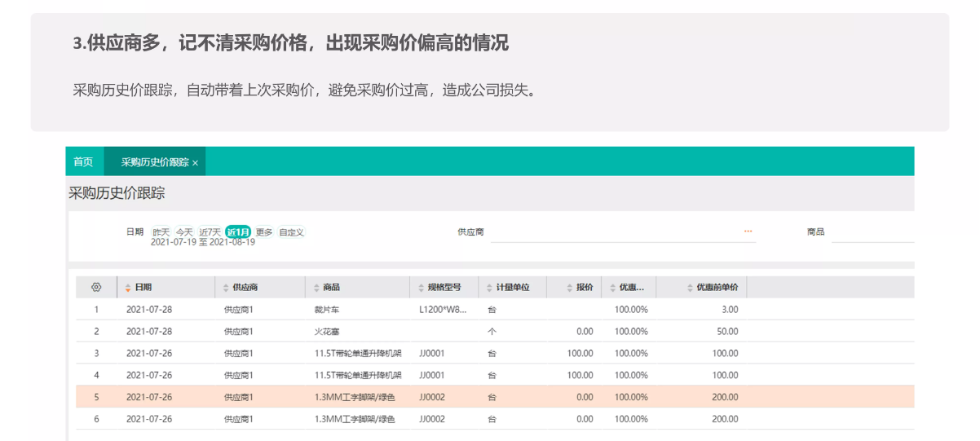Click 1.3MM工字脚架/绿色 in row 6
The width and height of the screenshot is (980, 441).
[355, 419]
